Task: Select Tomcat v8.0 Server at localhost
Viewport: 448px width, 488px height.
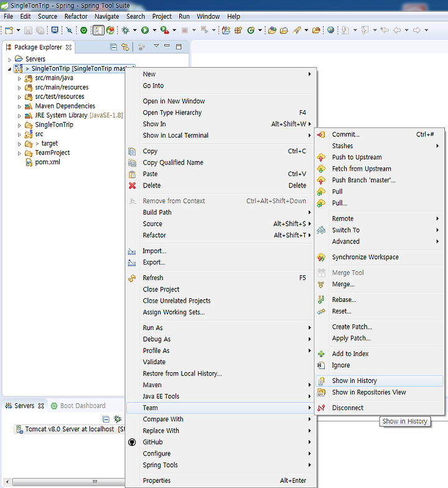Action: point(70,429)
